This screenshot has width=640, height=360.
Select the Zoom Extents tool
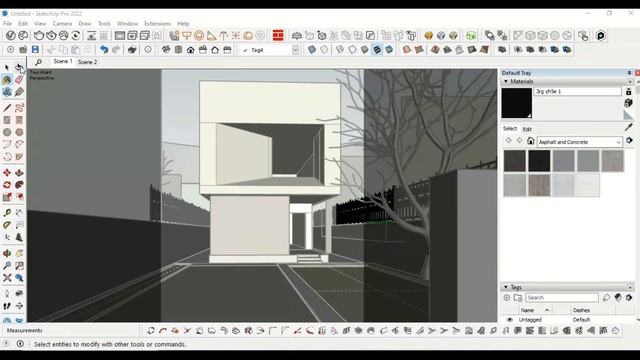pos(7,278)
